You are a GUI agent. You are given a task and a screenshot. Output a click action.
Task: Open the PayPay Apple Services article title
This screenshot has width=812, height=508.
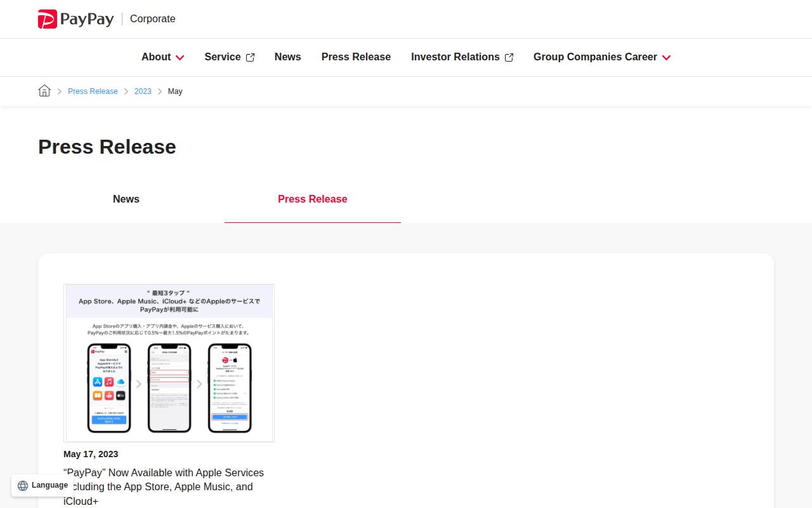pos(164,487)
